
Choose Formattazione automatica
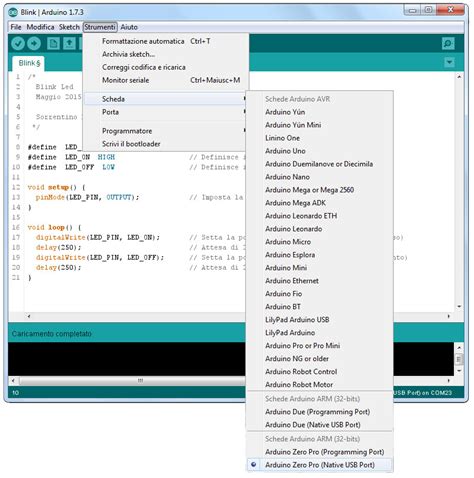pos(166,41)
